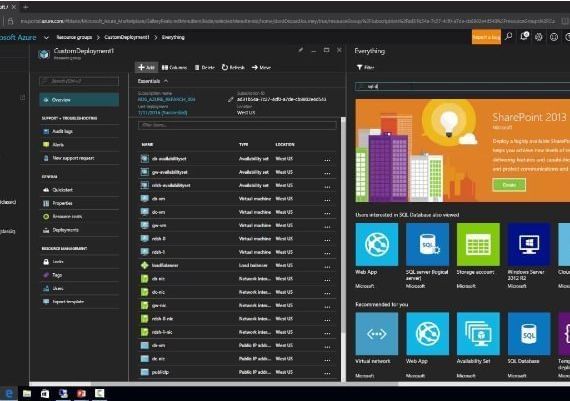Open Audit logs in the side menu
Image resolution: width=570 pixels, height=401 pixels.
79,131
